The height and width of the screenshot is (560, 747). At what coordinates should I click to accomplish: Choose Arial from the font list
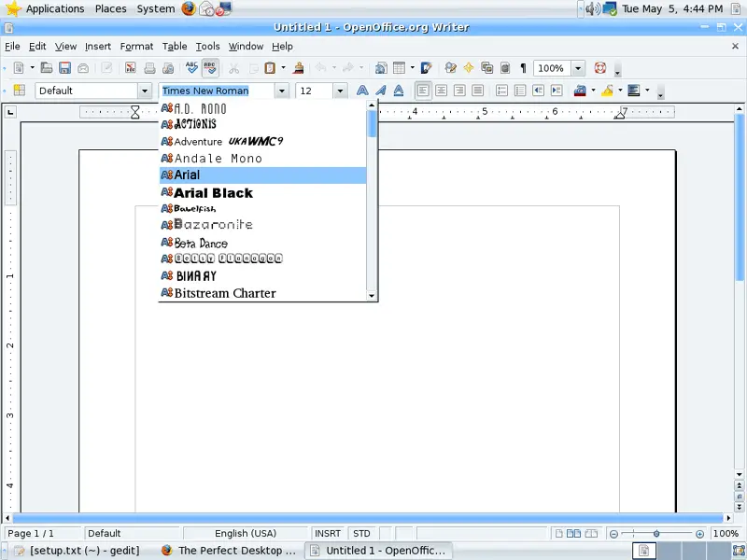[263, 175]
